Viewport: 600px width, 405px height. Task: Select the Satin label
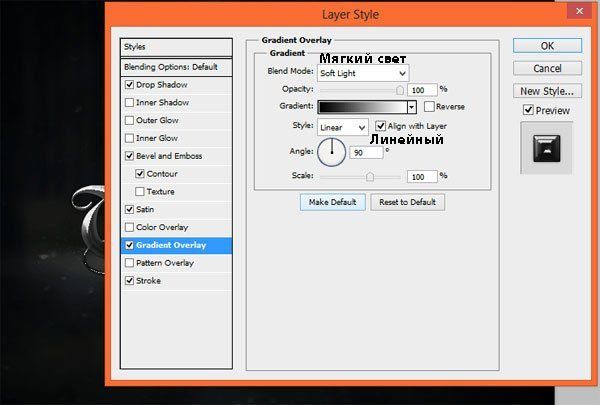[x=145, y=209]
